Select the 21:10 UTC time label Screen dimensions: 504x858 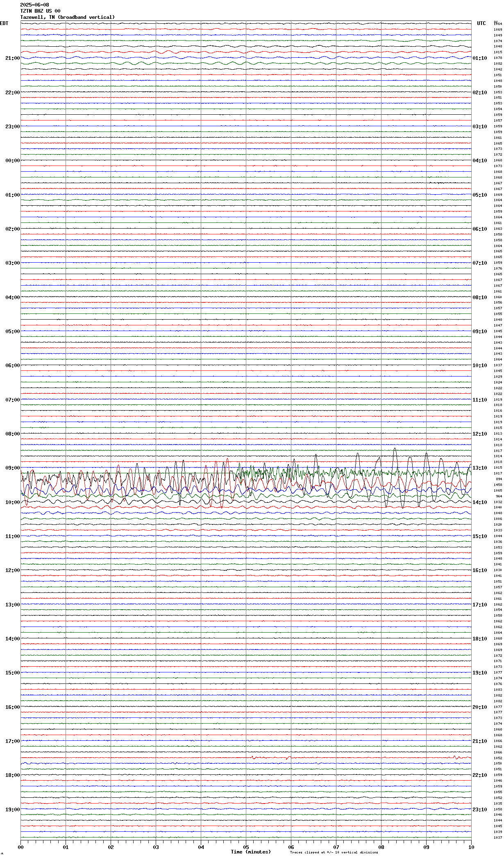tap(480, 741)
